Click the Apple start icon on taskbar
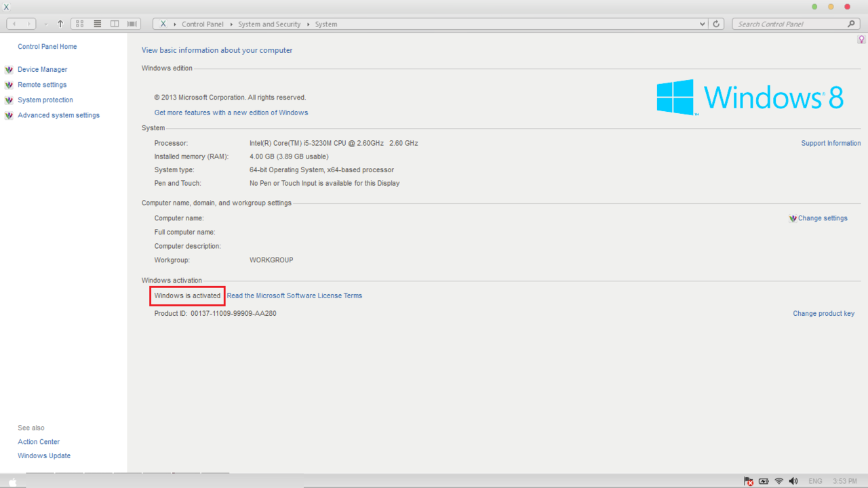The image size is (868, 488). click(12, 482)
